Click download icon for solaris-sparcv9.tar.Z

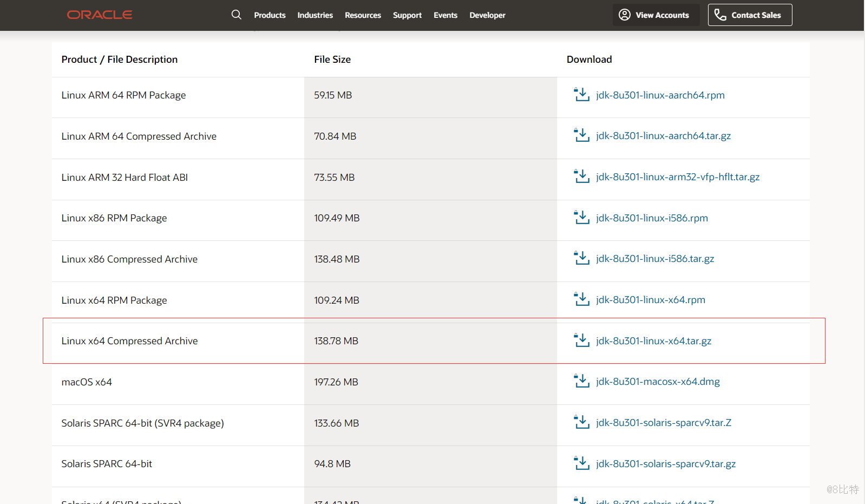click(581, 422)
